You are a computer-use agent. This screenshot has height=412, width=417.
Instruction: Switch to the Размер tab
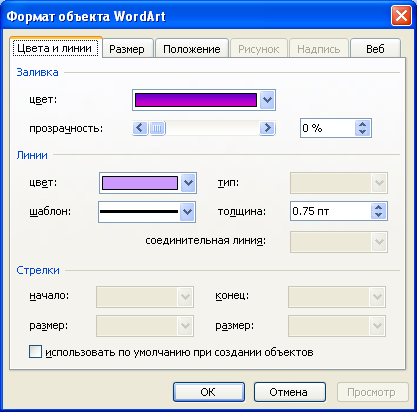point(128,49)
